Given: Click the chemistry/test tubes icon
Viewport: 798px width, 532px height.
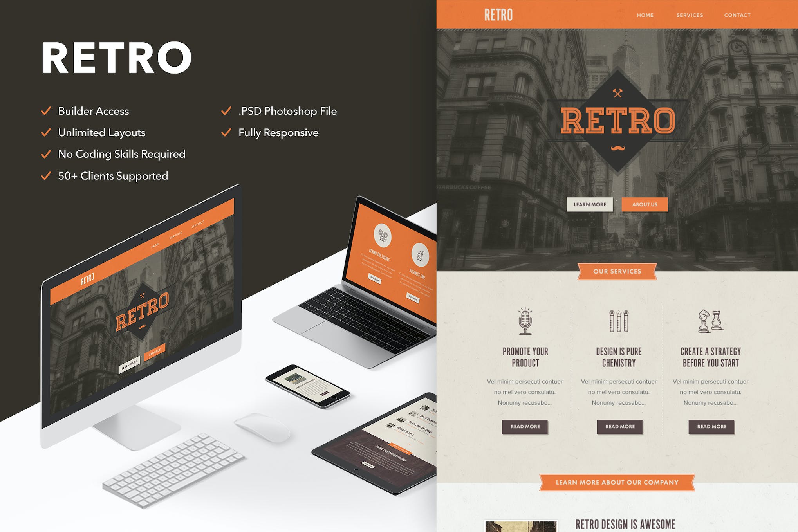Looking at the screenshot, I should tap(619, 321).
